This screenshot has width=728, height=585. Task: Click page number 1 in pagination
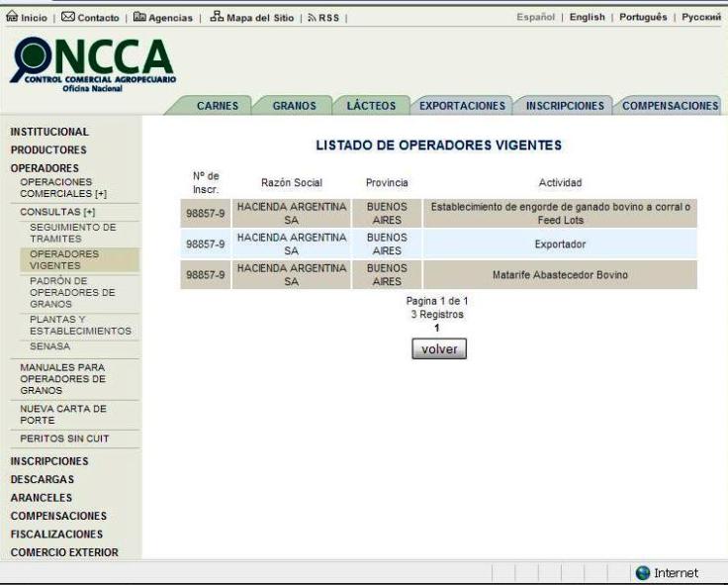437,328
